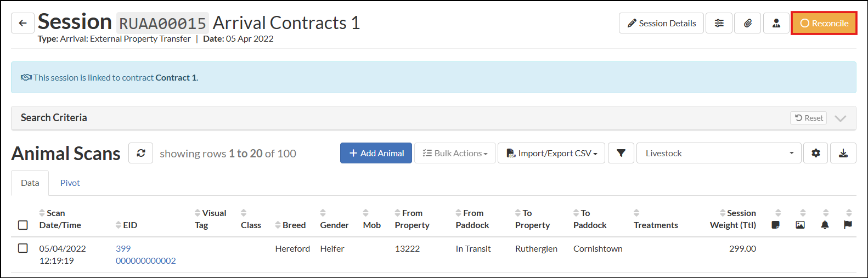Check the row checkbox for animal 399

coord(23,248)
